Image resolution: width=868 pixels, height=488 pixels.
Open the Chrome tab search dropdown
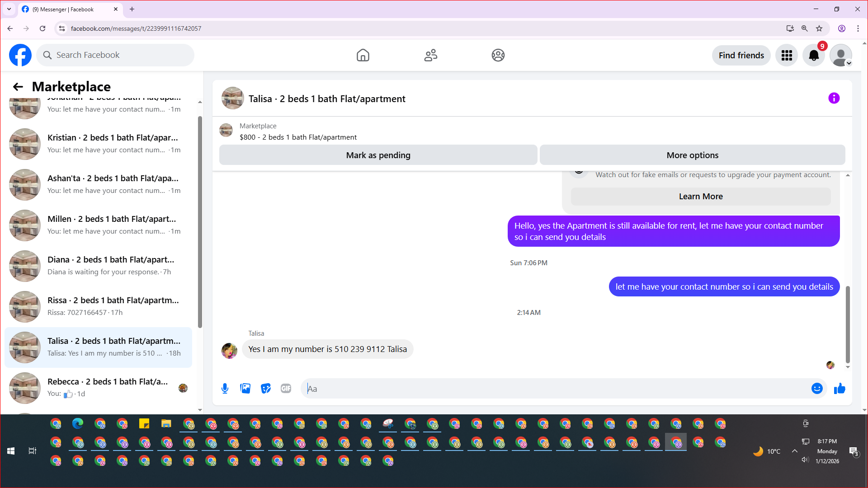9,9
